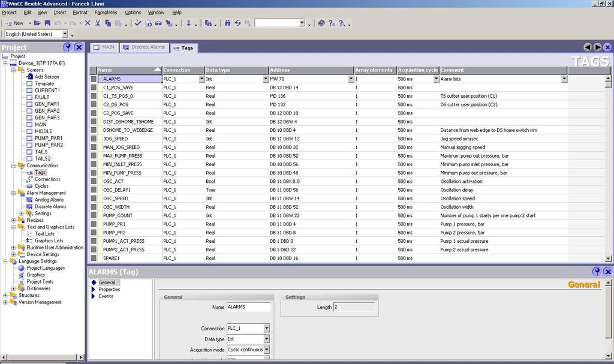This screenshot has width=614, height=364.
Task: Click the Comment column header
Action: 503,70
